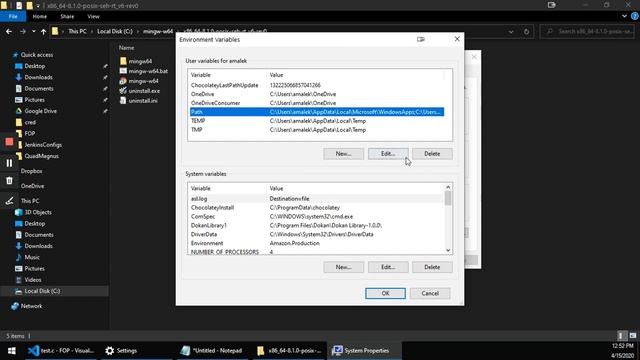Viewport: 640px width, 360px height.
Task: Click Delete under user variables
Action: coord(432,154)
